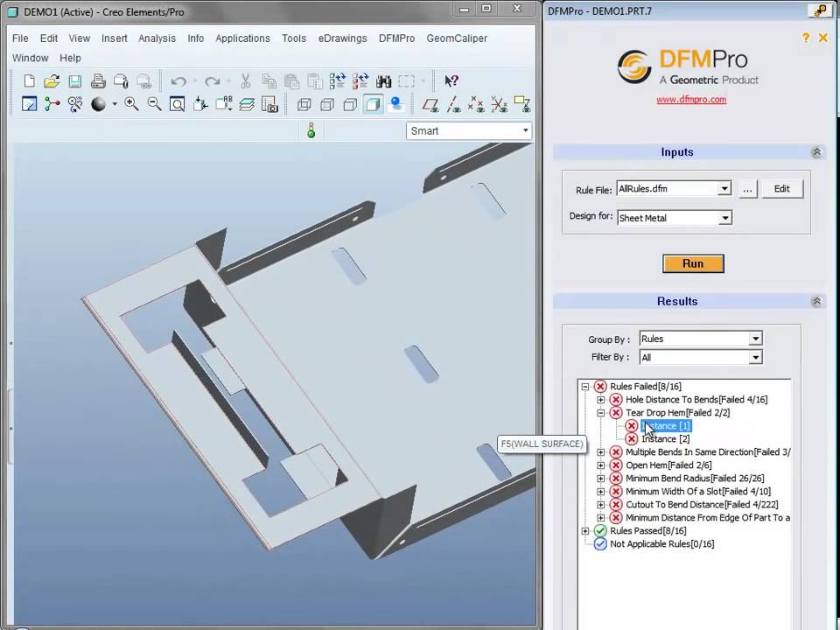The height and width of the screenshot is (630, 840).
Task: Open the www.dfmpro.com link
Action: click(x=691, y=100)
